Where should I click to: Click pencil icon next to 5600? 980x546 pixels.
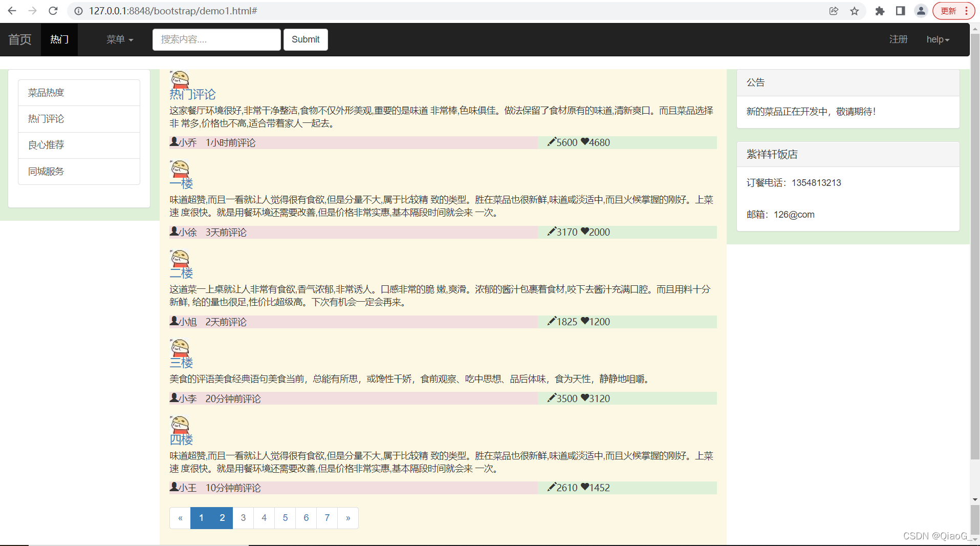coord(552,141)
